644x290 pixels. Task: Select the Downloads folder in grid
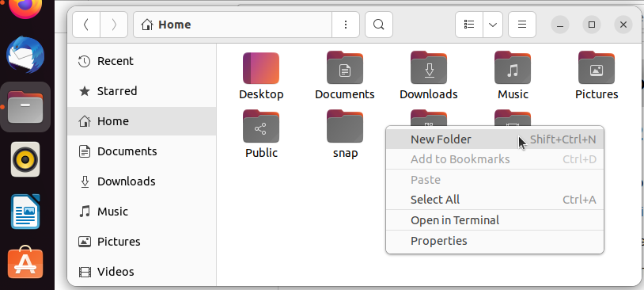click(428, 68)
